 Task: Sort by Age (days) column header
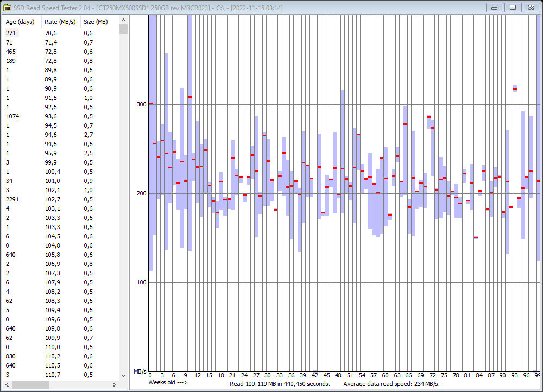[x=22, y=22]
